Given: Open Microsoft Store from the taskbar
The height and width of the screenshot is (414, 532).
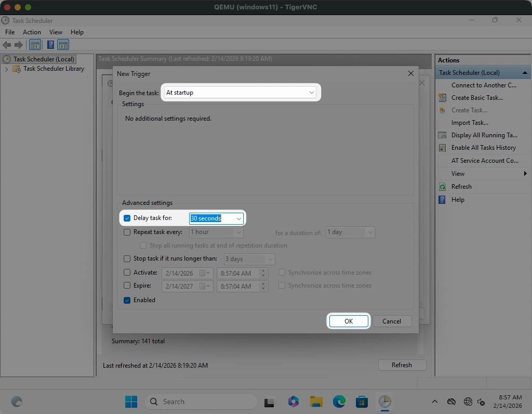Looking at the screenshot, I should [x=362, y=402].
